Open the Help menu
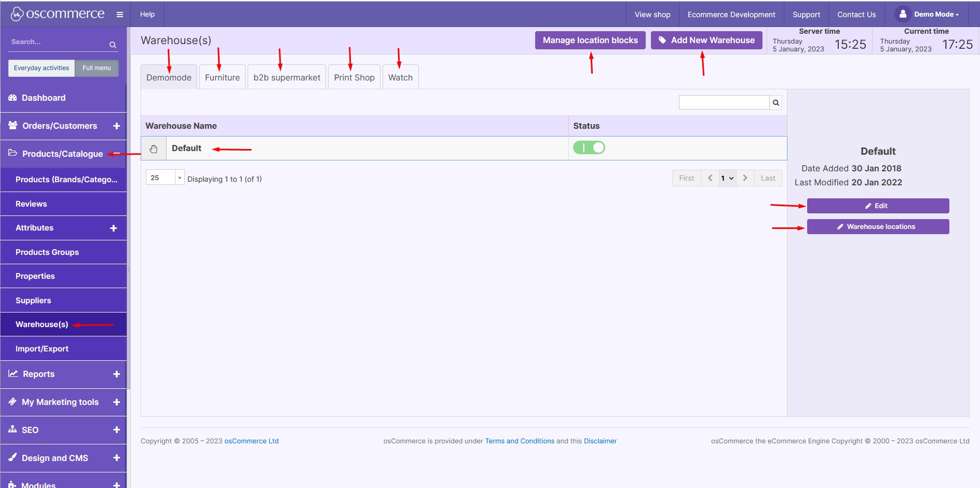This screenshot has height=488, width=980. tap(147, 15)
